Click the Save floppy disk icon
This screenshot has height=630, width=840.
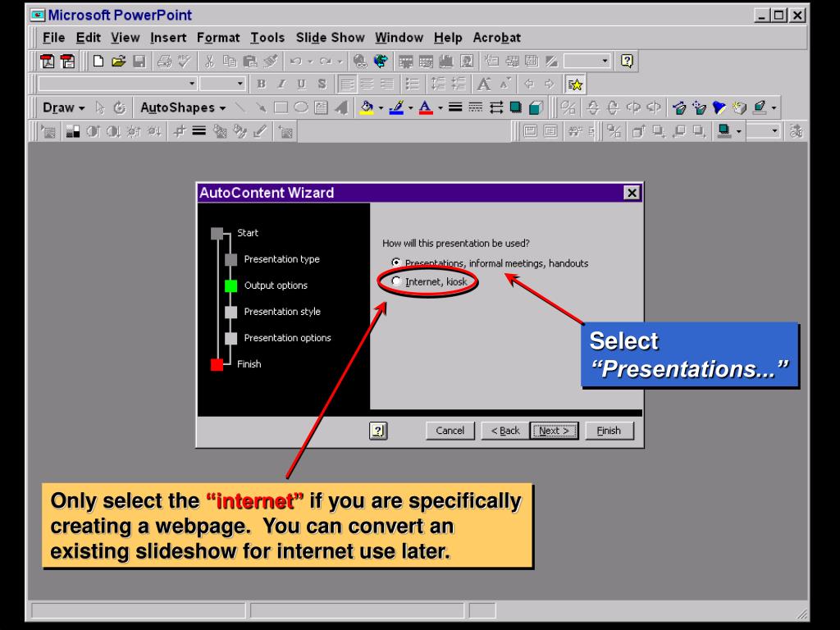click(139, 61)
